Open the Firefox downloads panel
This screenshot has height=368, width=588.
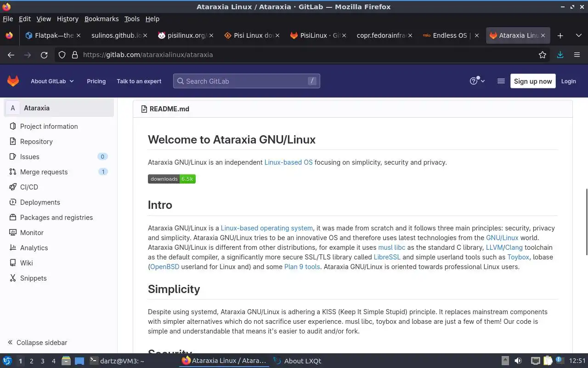(560, 55)
